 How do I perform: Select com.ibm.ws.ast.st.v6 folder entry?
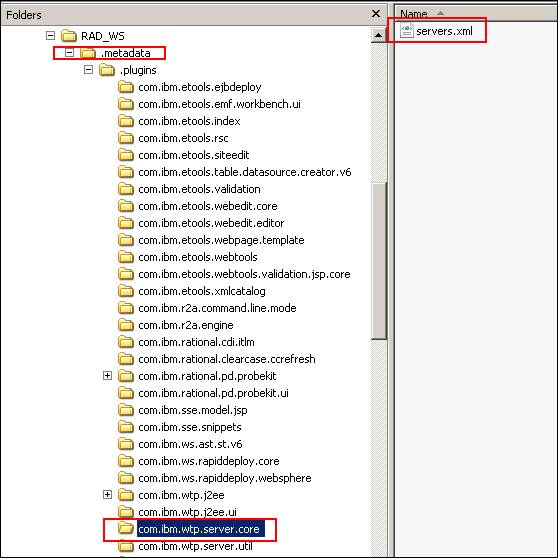tap(190, 444)
